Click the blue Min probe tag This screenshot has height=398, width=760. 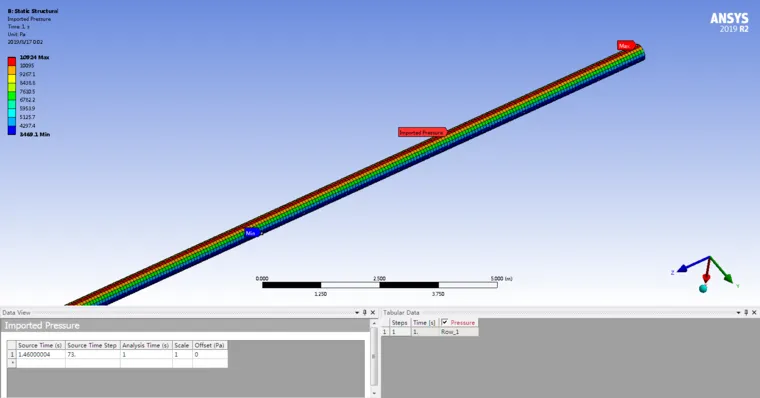[x=252, y=233]
